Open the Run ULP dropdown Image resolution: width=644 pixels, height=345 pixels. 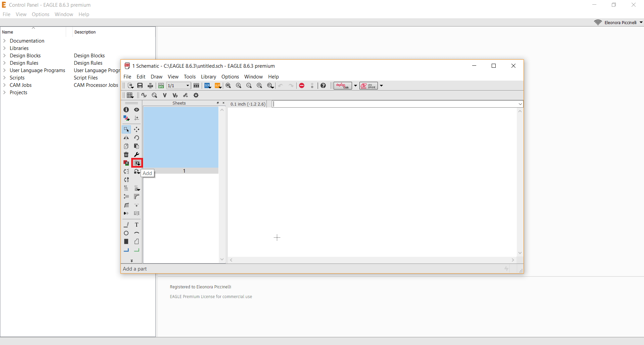tap(218, 85)
